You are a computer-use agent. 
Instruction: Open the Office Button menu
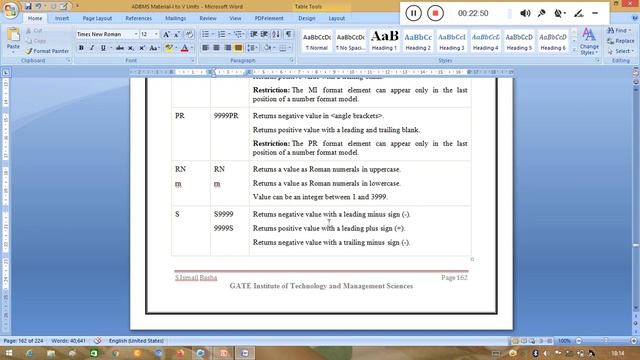coord(10,10)
